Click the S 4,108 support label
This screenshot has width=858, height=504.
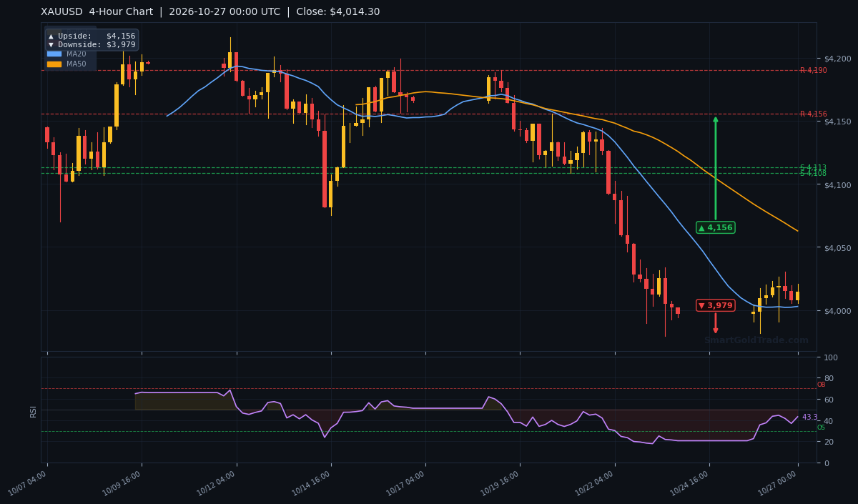[x=814, y=173]
